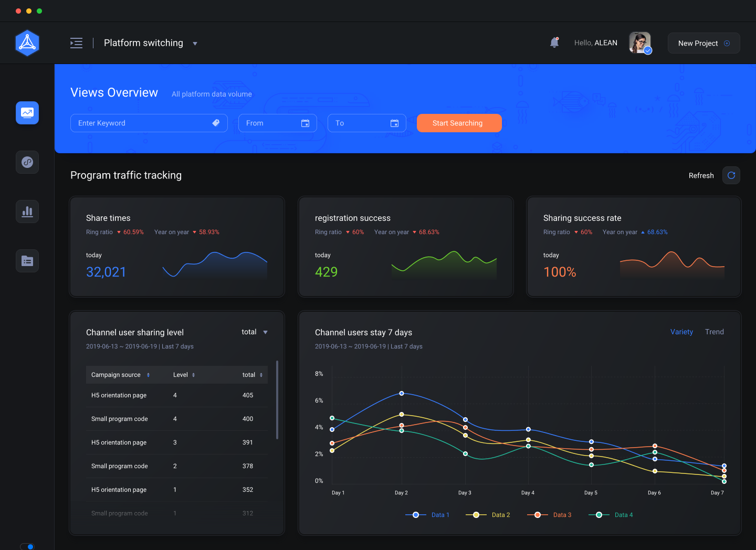This screenshot has width=756, height=550.
Task: Click the From date field
Action: [x=278, y=123]
